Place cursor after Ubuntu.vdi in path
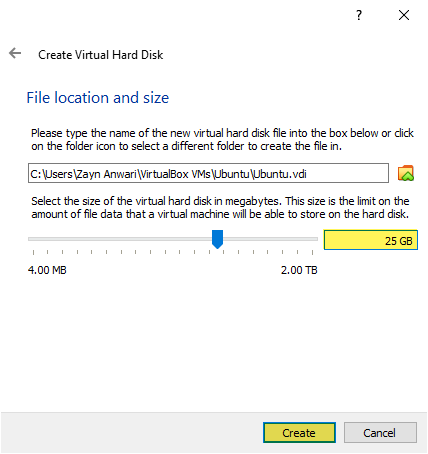 pyautogui.click(x=308, y=174)
